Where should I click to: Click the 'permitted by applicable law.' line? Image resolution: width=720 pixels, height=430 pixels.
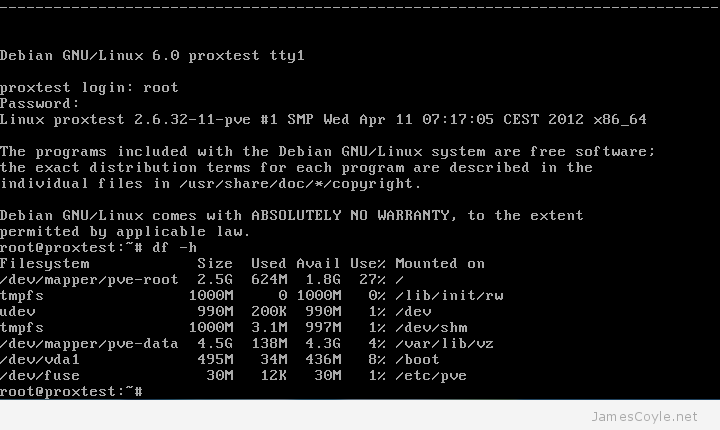(125, 232)
